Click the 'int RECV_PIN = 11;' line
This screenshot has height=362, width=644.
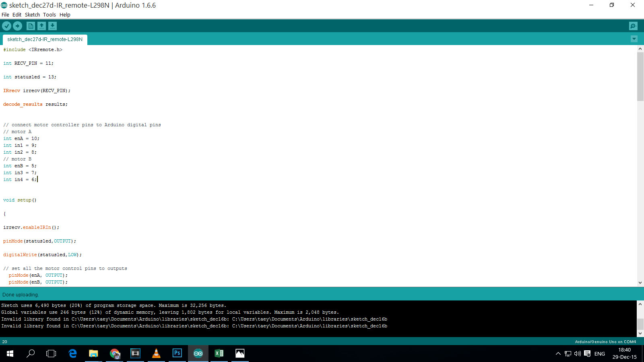coord(28,64)
